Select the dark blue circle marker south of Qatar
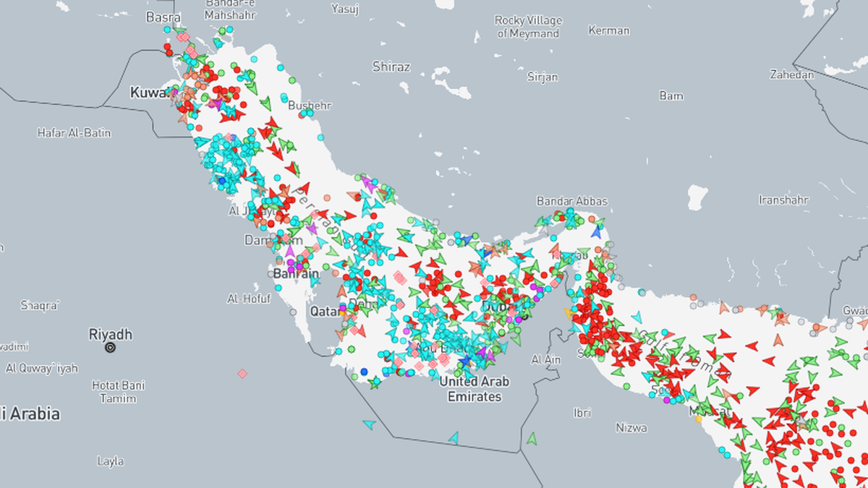 [364, 372]
